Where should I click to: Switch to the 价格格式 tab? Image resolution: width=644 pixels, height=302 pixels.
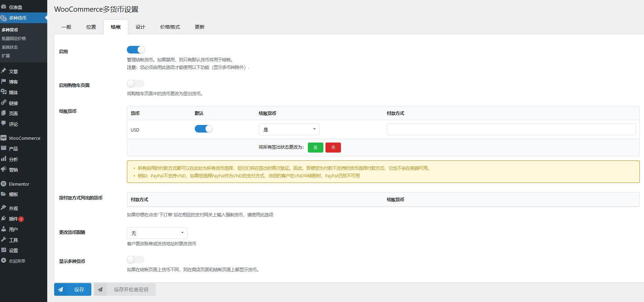[x=170, y=27]
